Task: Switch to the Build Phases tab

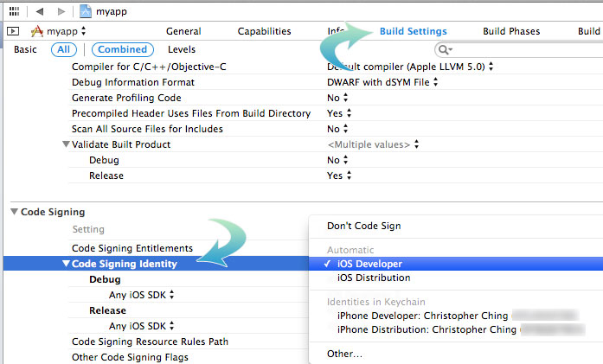Action: coord(510,31)
